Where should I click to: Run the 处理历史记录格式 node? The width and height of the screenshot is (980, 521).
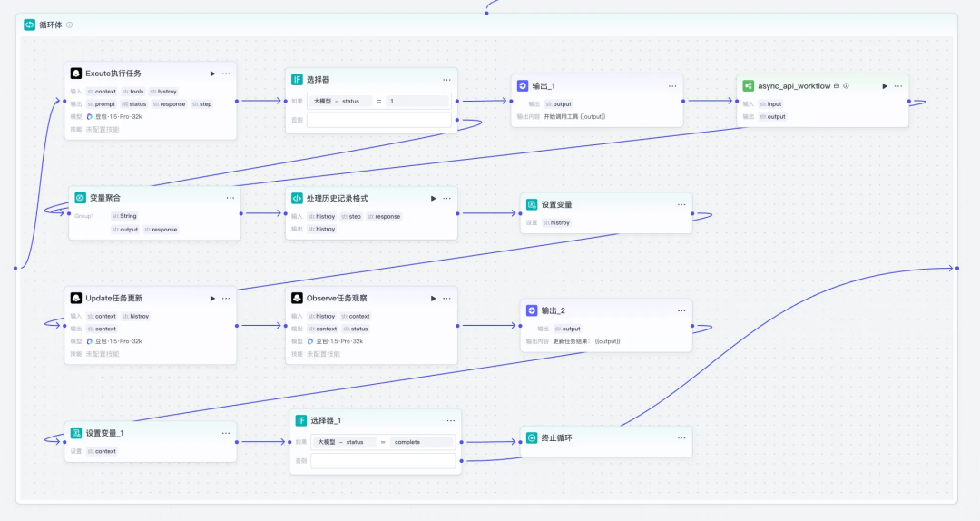point(433,198)
